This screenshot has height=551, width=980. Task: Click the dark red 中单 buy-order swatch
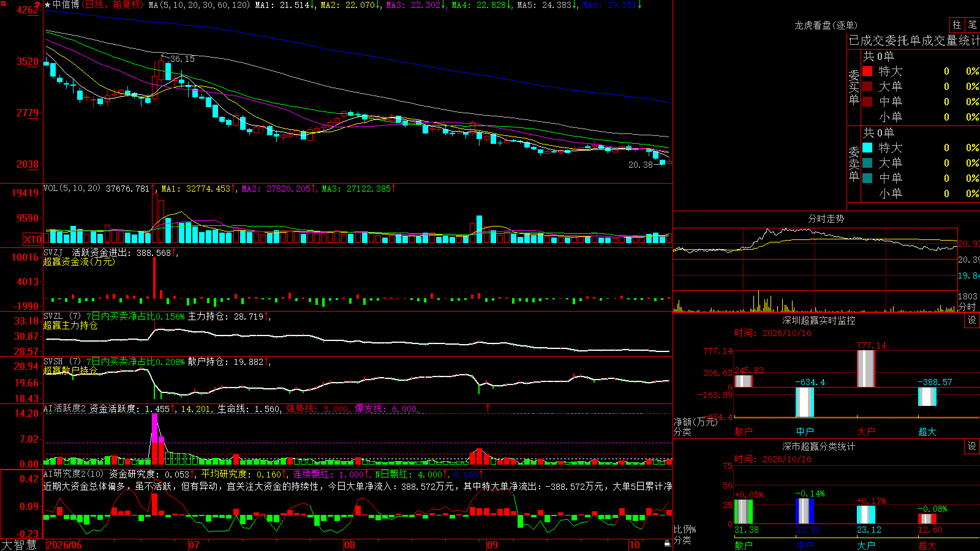pyautogui.click(x=867, y=102)
